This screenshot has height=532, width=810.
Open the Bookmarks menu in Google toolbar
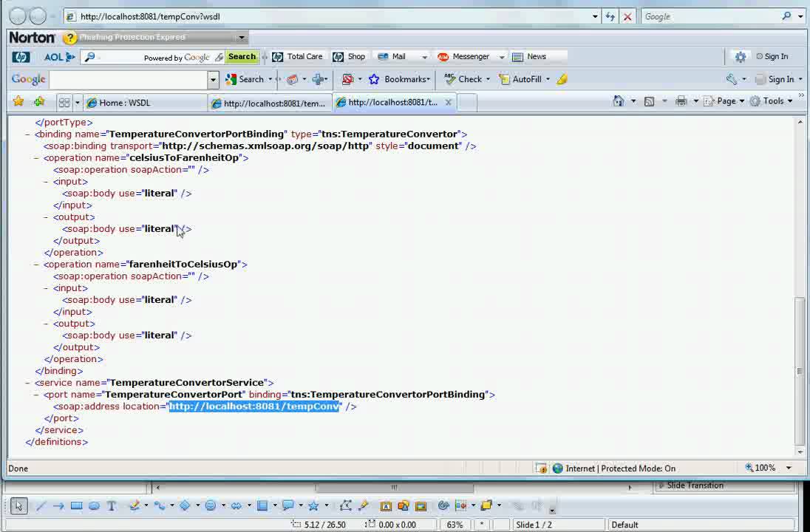399,79
